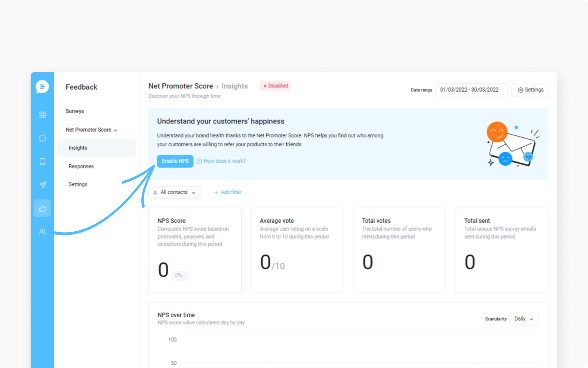Screen dimensions: 588x368
Task: Go to Responses under Net Promoter Score
Action: tap(81, 166)
